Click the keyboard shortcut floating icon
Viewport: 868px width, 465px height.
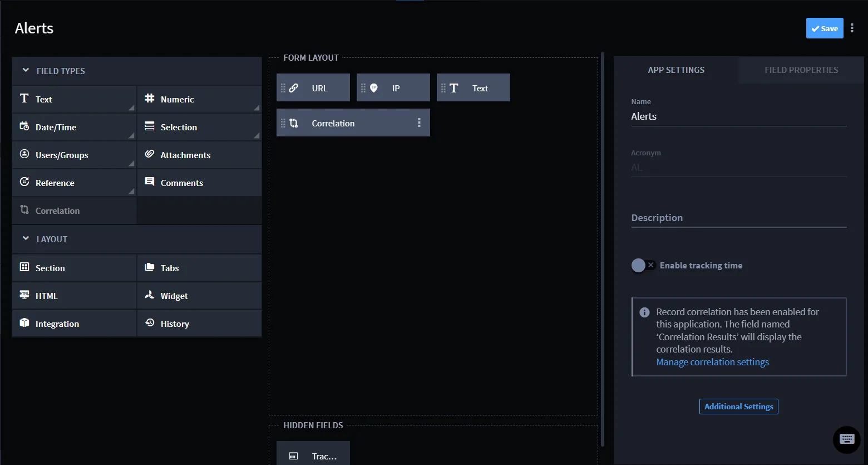pos(847,439)
